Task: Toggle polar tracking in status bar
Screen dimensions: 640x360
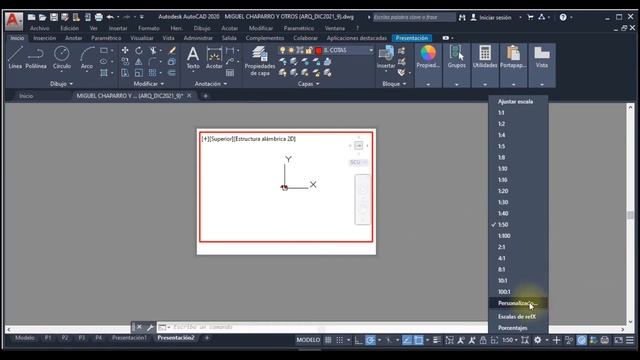Action: [x=370, y=340]
